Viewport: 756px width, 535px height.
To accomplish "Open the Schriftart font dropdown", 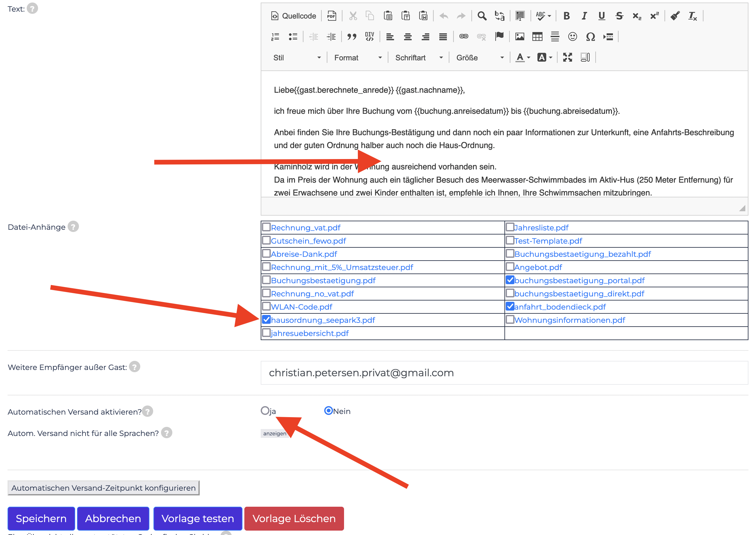I will pos(419,58).
